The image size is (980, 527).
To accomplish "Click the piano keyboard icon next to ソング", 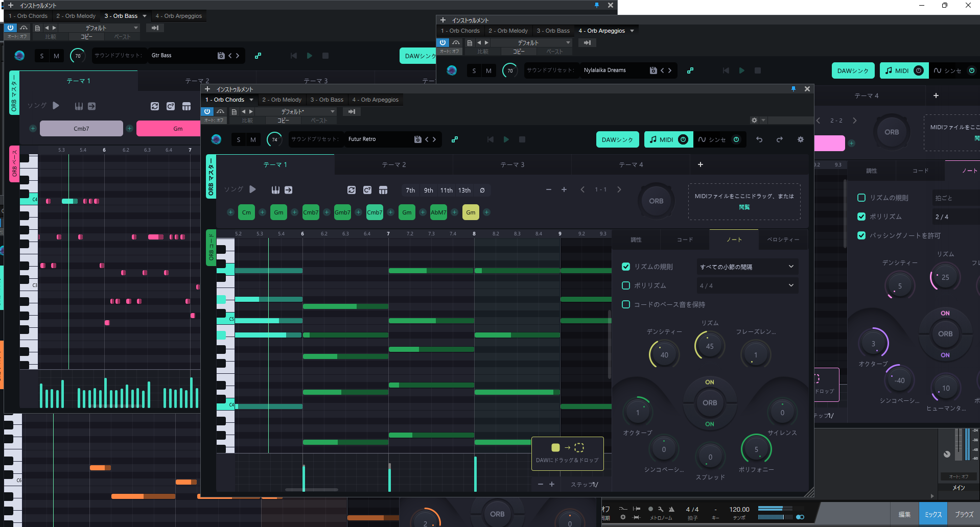I will coord(275,189).
